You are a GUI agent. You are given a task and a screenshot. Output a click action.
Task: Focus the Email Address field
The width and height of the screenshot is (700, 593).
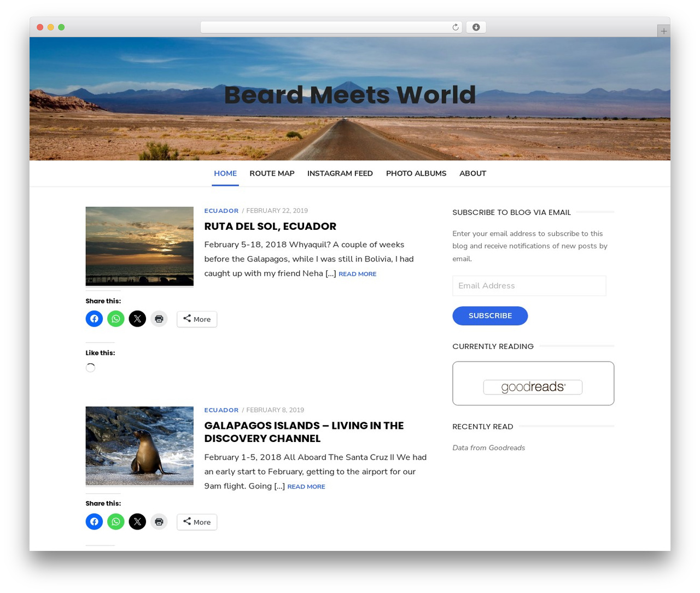[529, 286]
